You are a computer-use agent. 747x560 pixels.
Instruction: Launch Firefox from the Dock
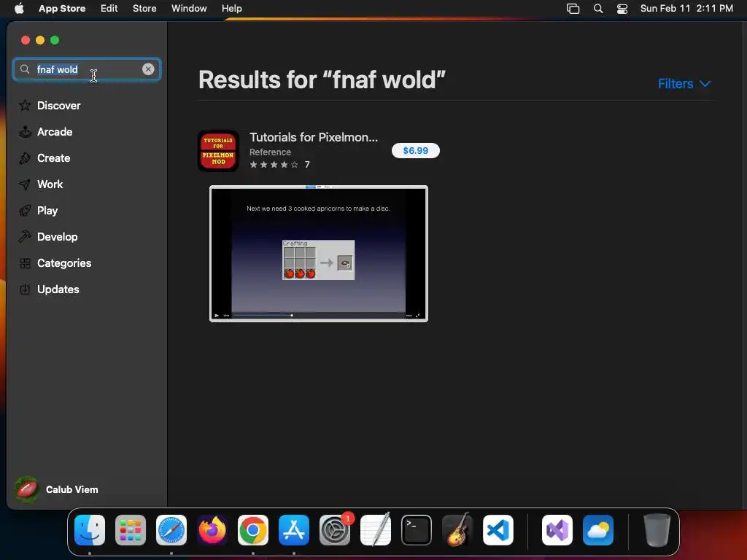tap(212, 530)
